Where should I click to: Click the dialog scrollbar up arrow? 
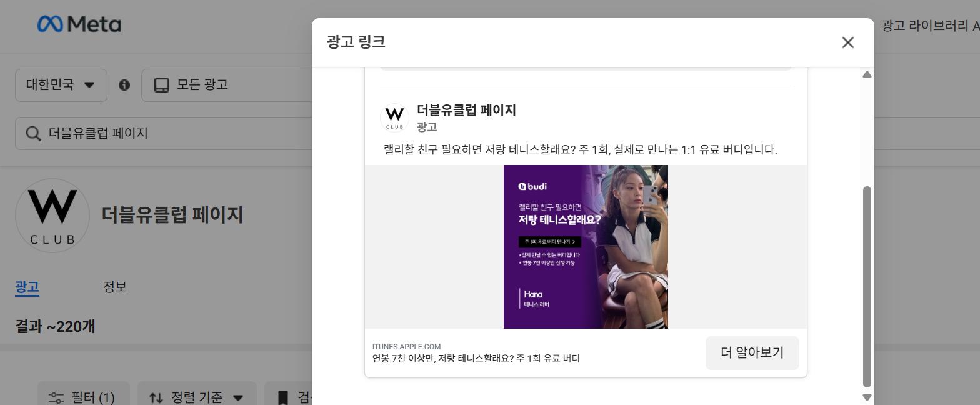[x=867, y=74]
